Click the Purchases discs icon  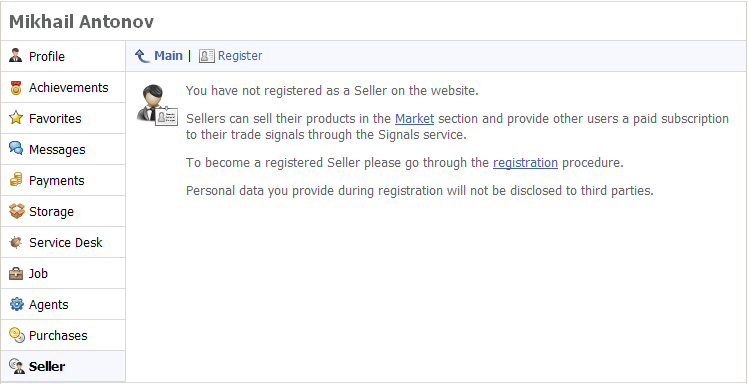click(x=17, y=335)
